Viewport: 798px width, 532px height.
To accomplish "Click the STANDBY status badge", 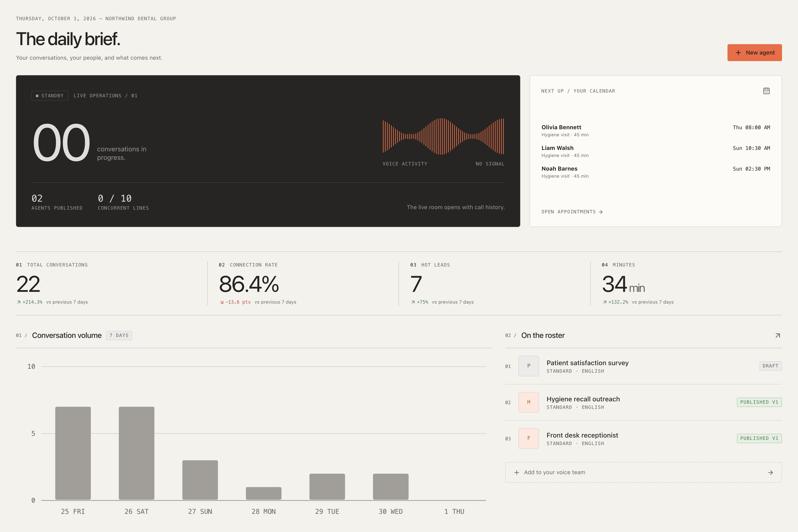I will (x=50, y=96).
